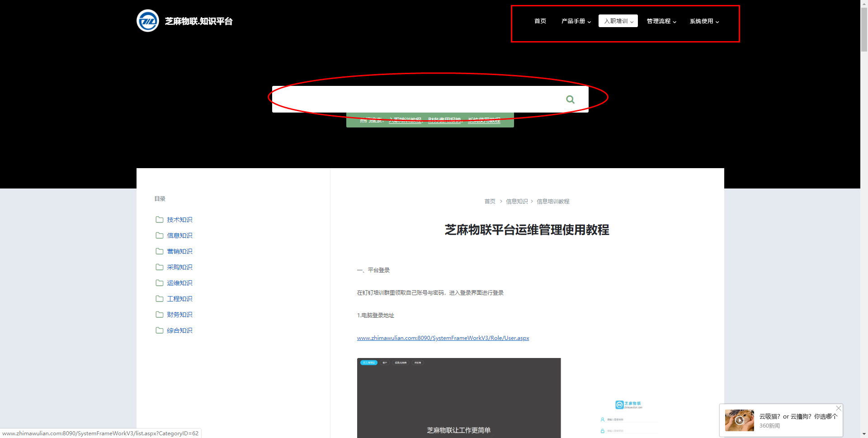868x438 pixels.
Task: Open the 技术知识 folder
Action: tap(179, 220)
